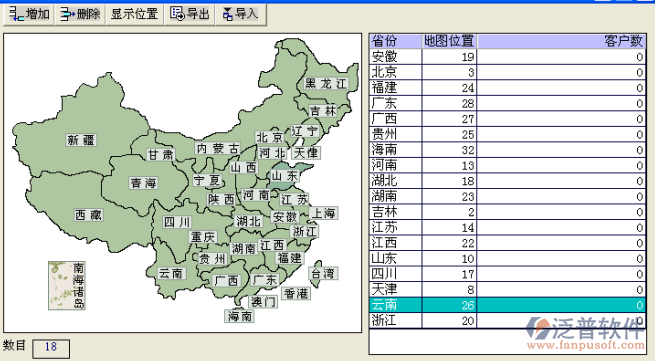Select the 黑龙江 label on the map
The image size is (655, 361).
[325, 84]
